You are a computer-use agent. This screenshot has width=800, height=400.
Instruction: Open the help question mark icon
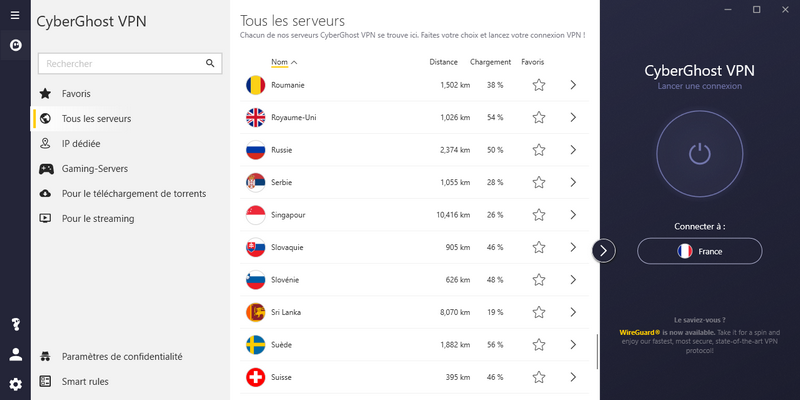15,324
